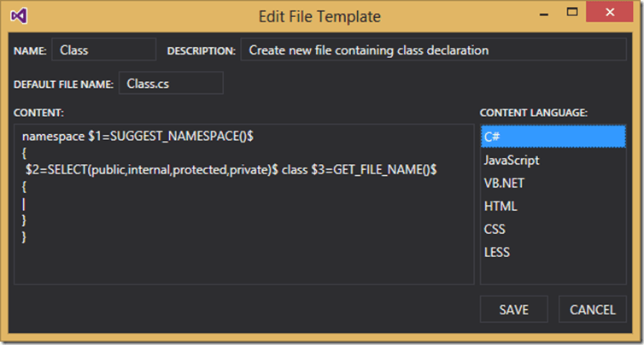Select C# in the content language list
Image resolution: width=644 pixels, height=345 pixels.
coord(553,137)
